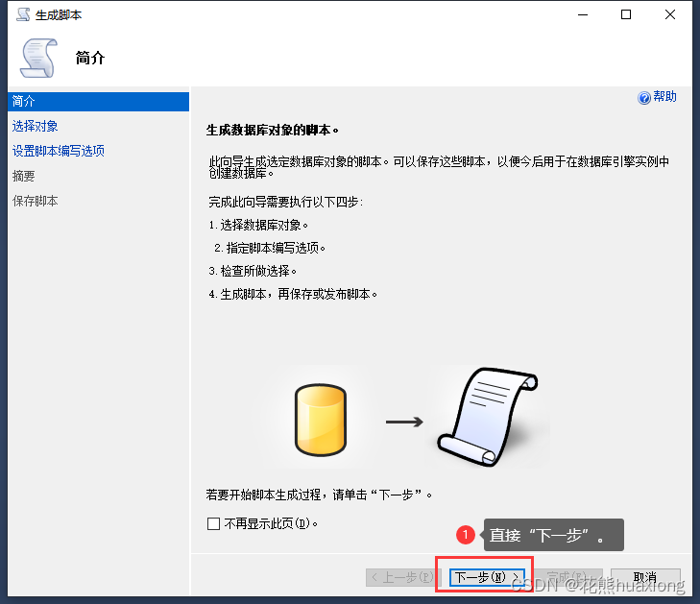
Task: Click the blue help question mark icon
Action: (x=643, y=97)
